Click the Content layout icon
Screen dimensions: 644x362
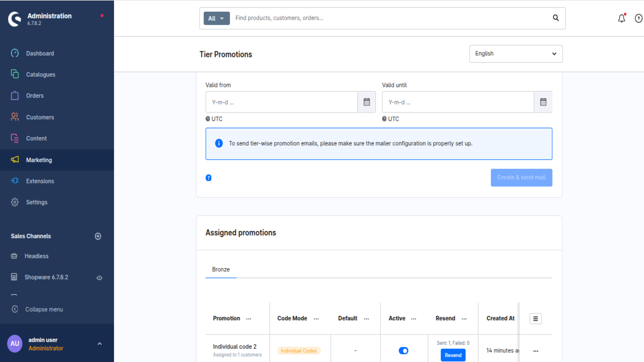pyautogui.click(x=15, y=138)
